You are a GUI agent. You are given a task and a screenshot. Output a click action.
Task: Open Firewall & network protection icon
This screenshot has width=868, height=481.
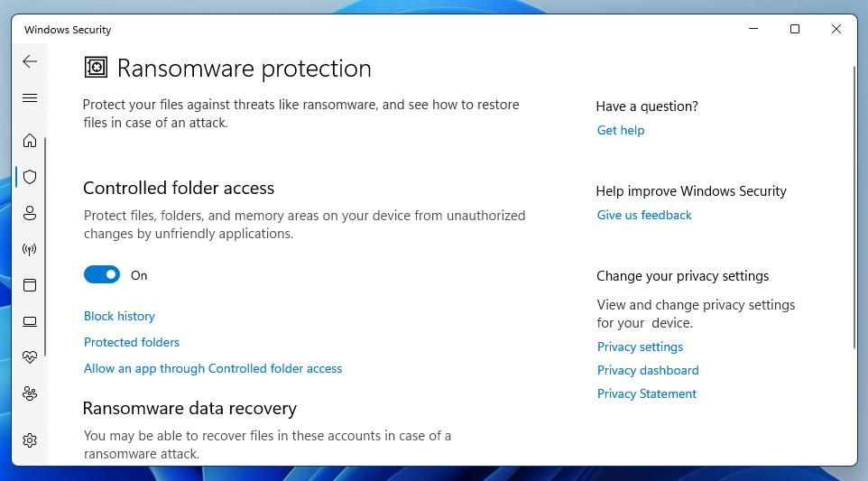pyautogui.click(x=30, y=249)
